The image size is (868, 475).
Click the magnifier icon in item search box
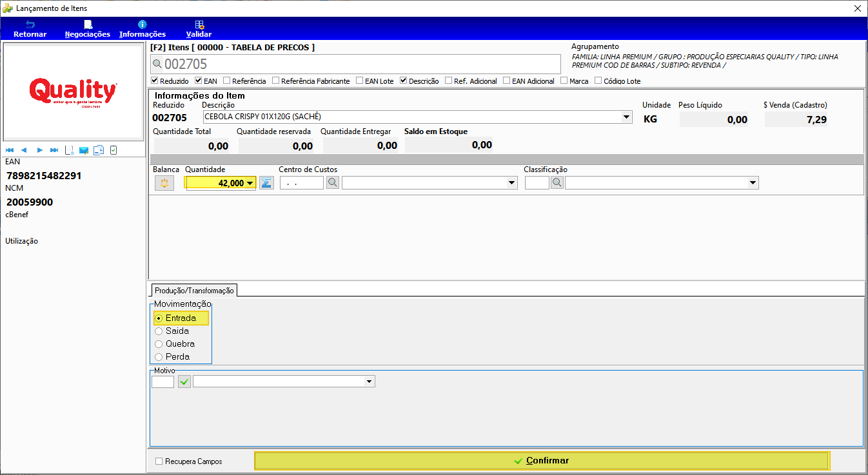pos(157,64)
